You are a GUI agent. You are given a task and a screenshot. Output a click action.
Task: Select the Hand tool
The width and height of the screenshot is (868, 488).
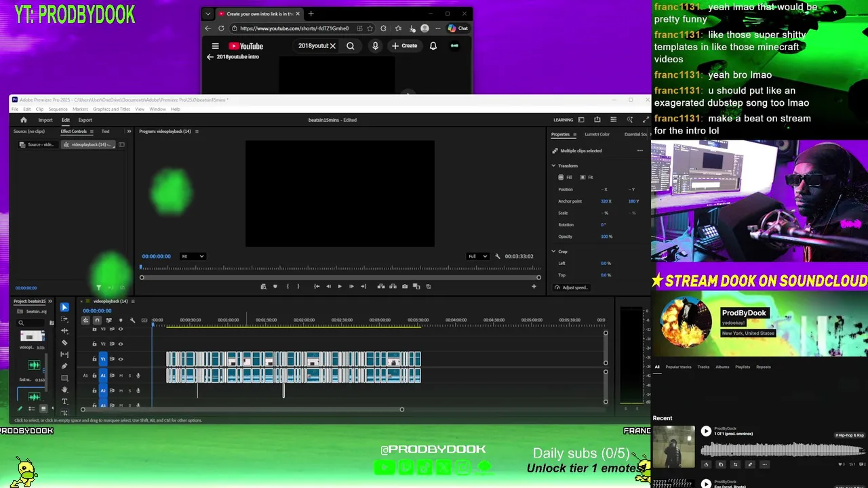pos(64,390)
